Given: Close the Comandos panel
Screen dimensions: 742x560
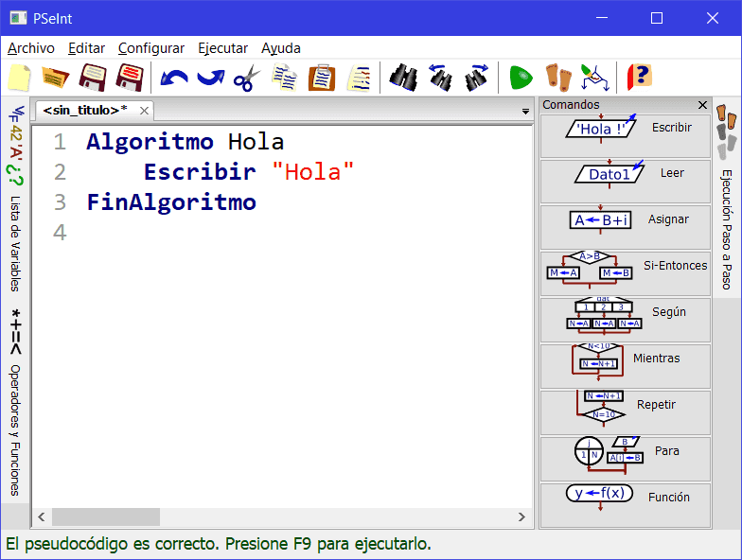Looking at the screenshot, I should pyautogui.click(x=702, y=105).
